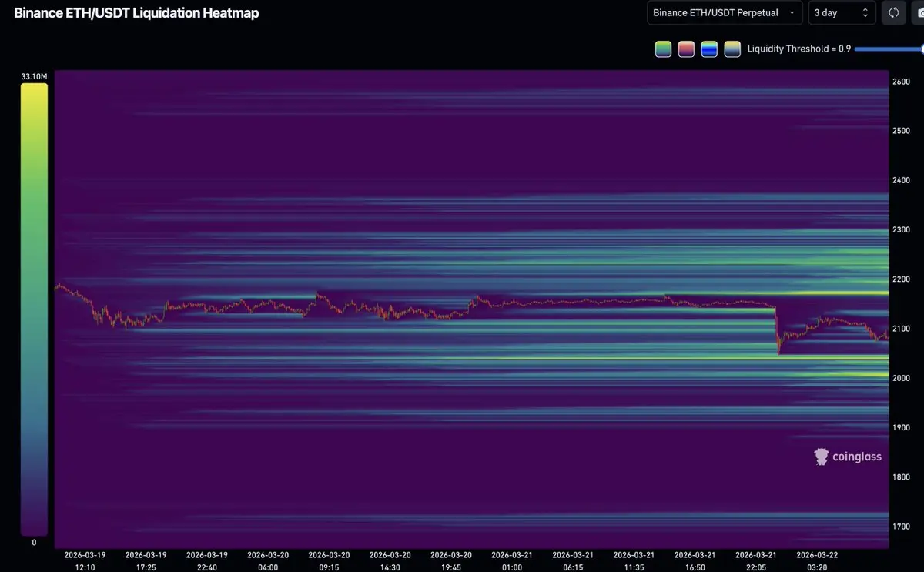Click the refresh chart icon
The image size is (924, 572).
pos(894,13)
